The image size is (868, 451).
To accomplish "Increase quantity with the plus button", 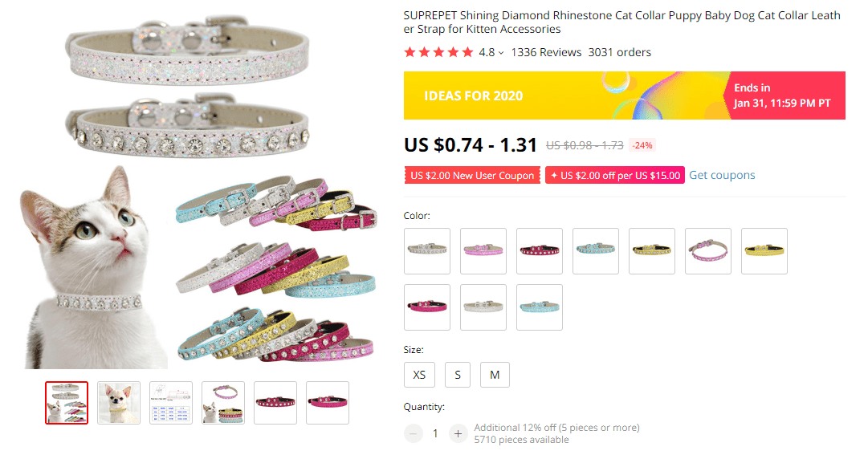I will [x=458, y=433].
